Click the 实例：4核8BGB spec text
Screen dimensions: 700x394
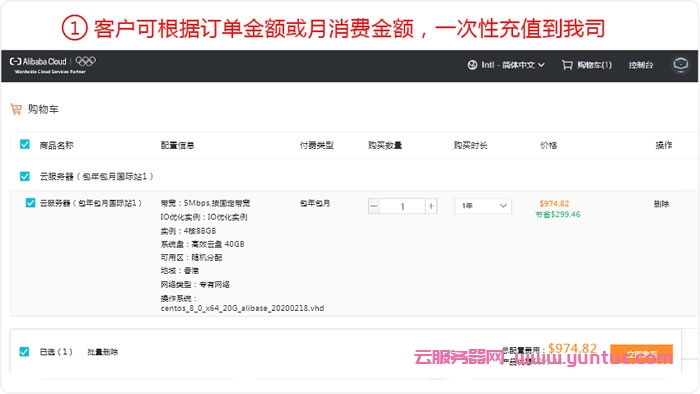coord(188,231)
